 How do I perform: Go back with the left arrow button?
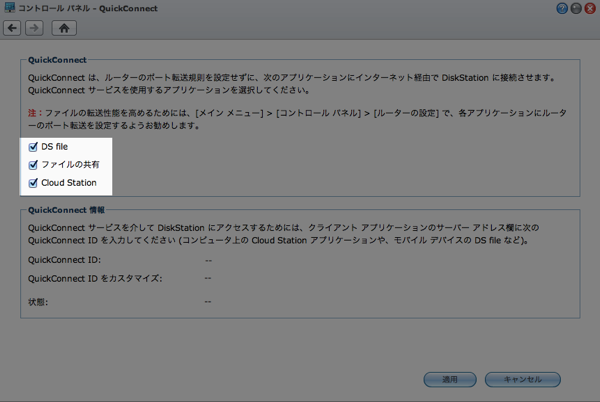coord(12,28)
